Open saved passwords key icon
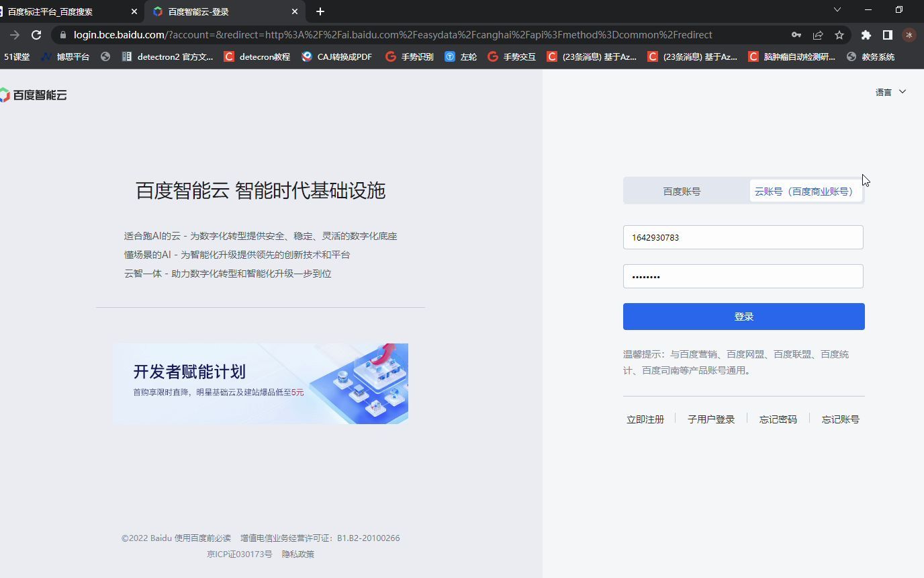924x578 pixels. tap(796, 35)
